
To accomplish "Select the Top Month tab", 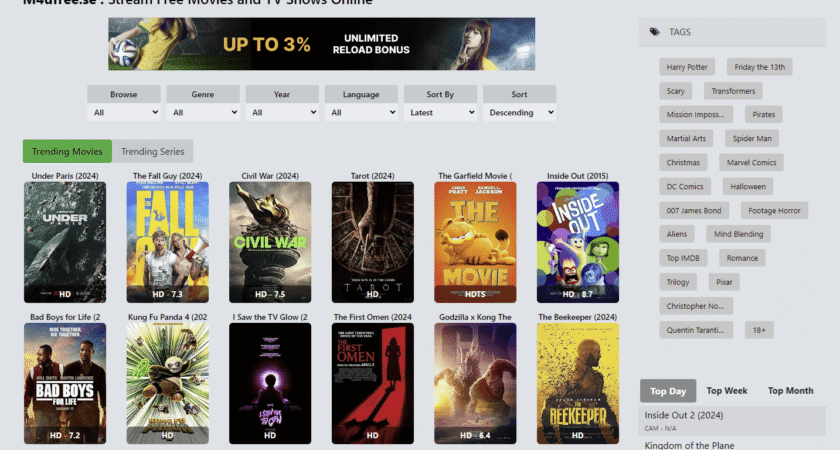I will (790, 391).
